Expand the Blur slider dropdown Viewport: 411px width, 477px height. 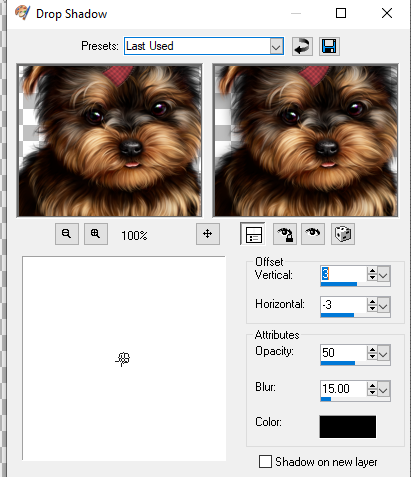[383, 389]
